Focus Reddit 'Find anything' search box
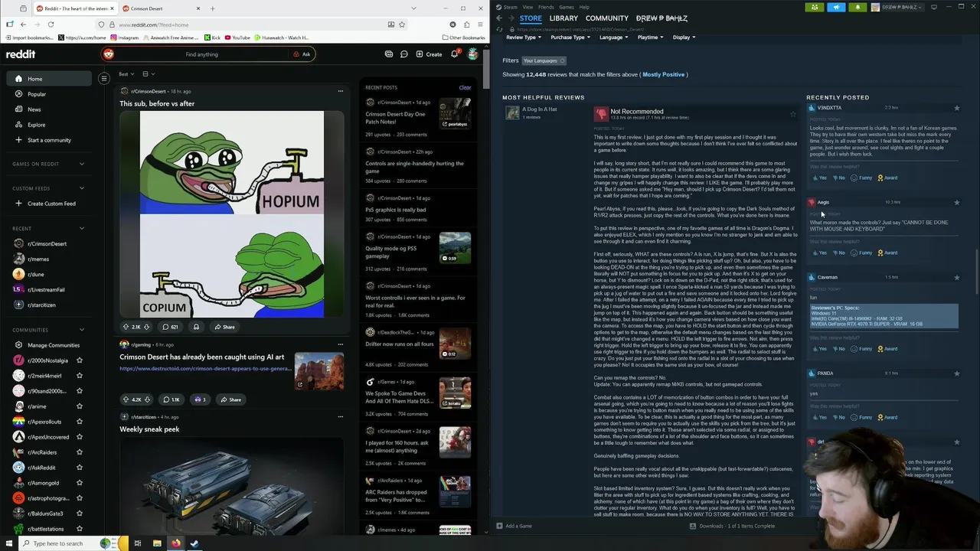 [x=202, y=54]
